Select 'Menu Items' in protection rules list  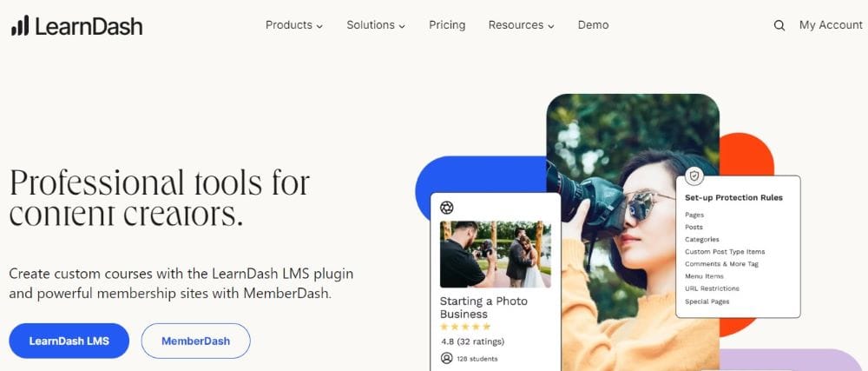click(704, 276)
